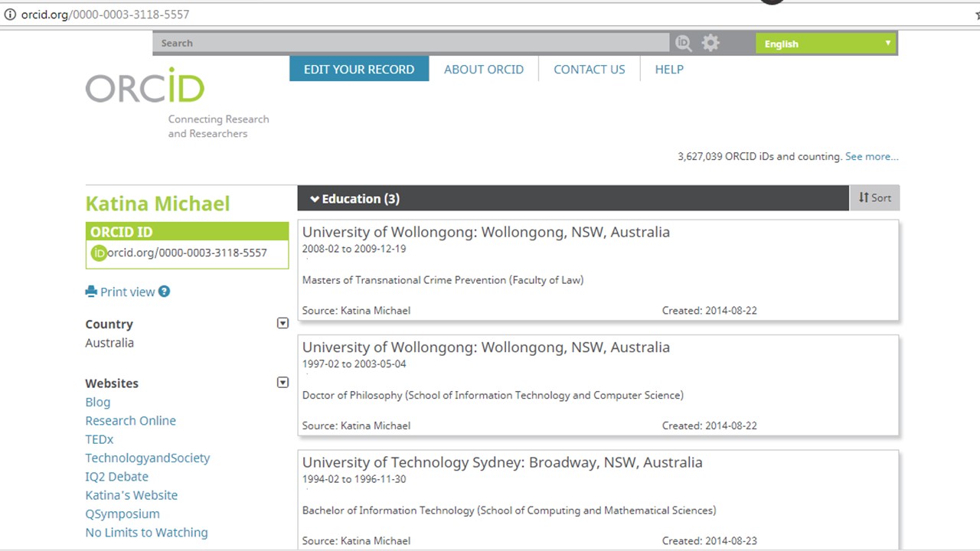Screen dimensions: 980x551
Task: Click the 1994-02 to 1996-11-30 date range
Action: pyautogui.click(x=354, y=479)
